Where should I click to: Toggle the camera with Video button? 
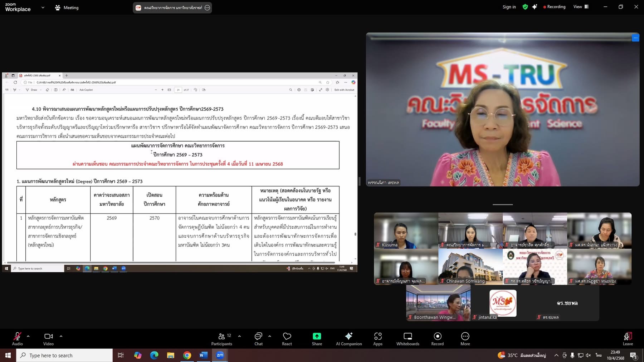click(48, 339)
